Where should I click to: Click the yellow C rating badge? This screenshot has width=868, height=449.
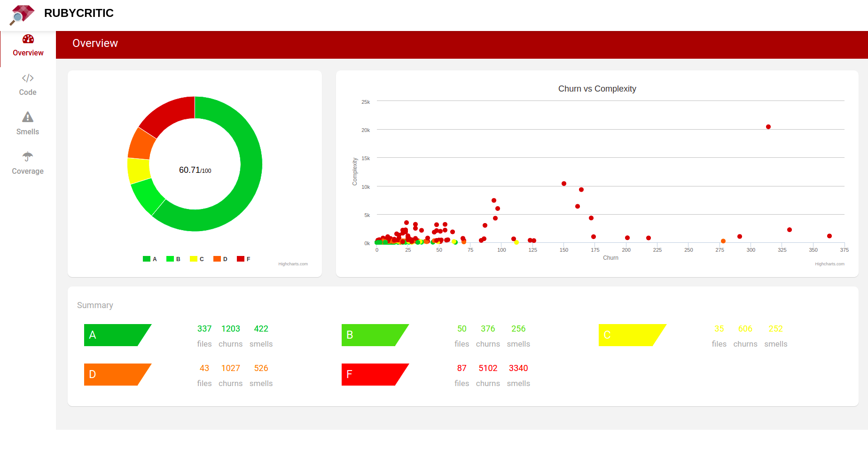pyautogui.click(x=628, y=335)
